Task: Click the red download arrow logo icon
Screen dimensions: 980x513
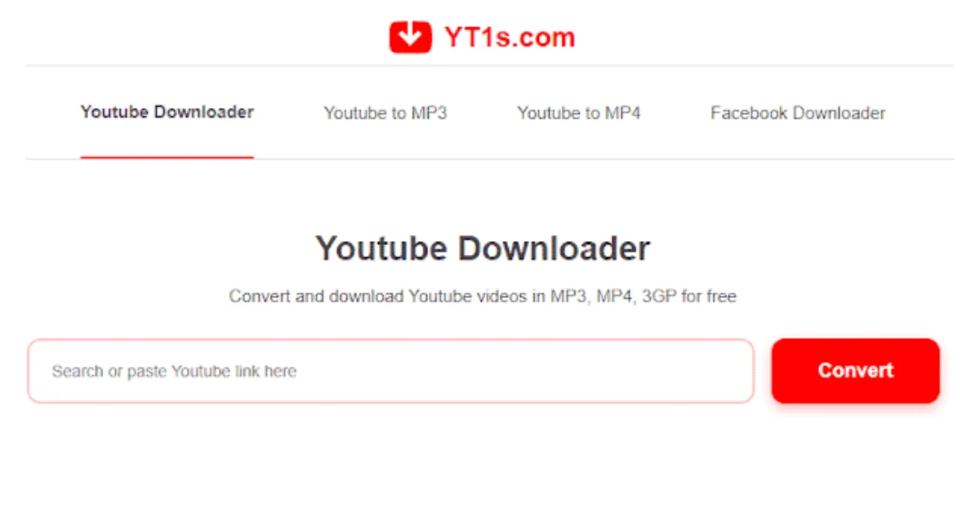Action: point(410,37)
